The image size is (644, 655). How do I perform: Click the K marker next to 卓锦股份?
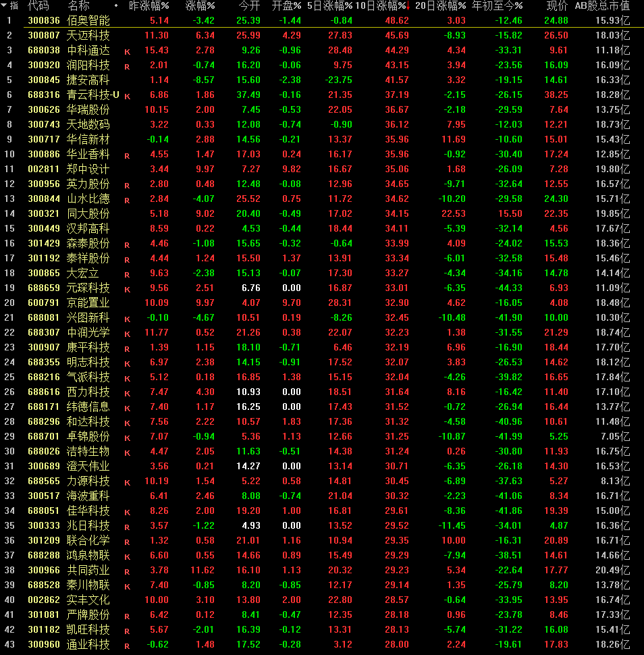128,438
